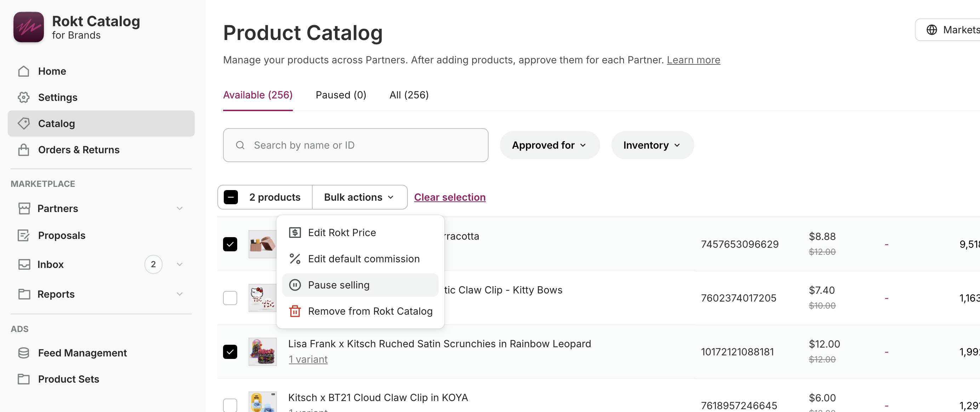Open the Approved for filter dropdown
The height and width of the screenshot is (412, 980).
click(549, 145)
